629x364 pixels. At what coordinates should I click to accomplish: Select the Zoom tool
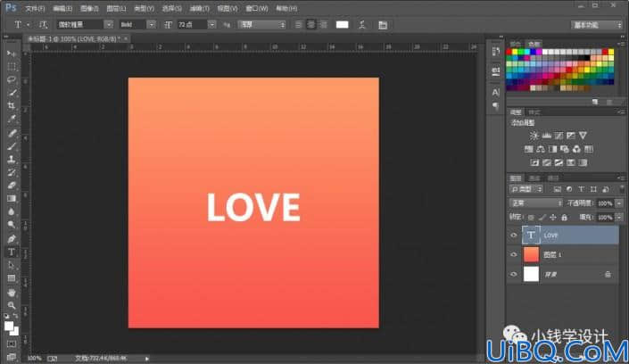pyautogui.click(x=12, y=305)
